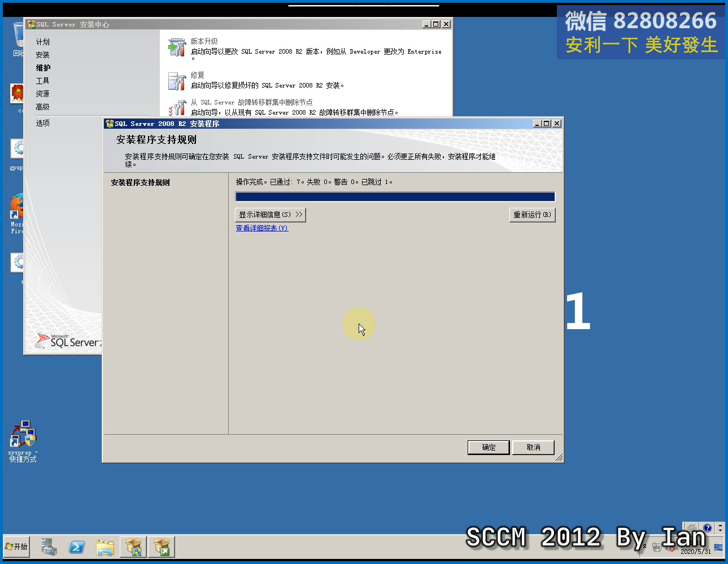This screenshot has width=728, height=564.
Task: Click the 修复 repair icon
Action: click(177, 81)
